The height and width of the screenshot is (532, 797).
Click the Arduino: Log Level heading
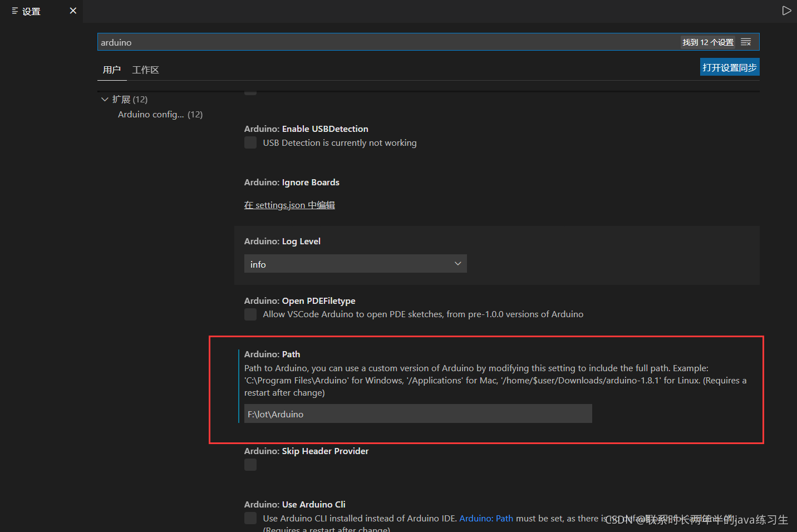[282, 241]
